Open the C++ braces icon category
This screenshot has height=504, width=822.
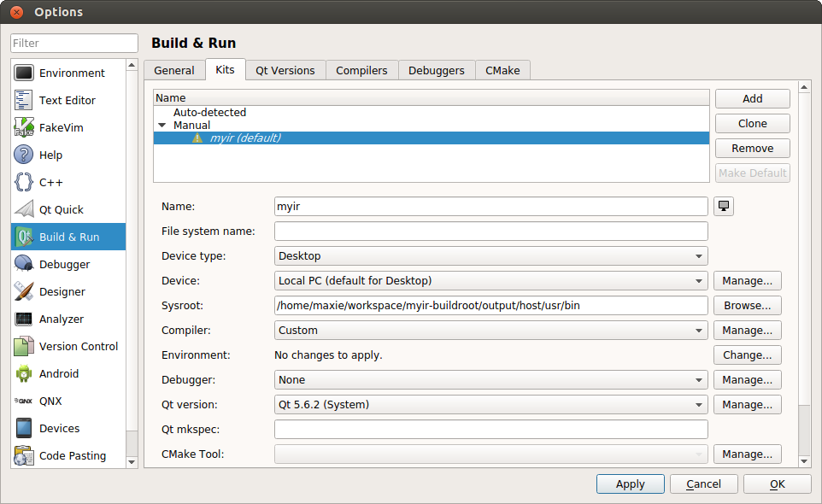click(24, 183)
